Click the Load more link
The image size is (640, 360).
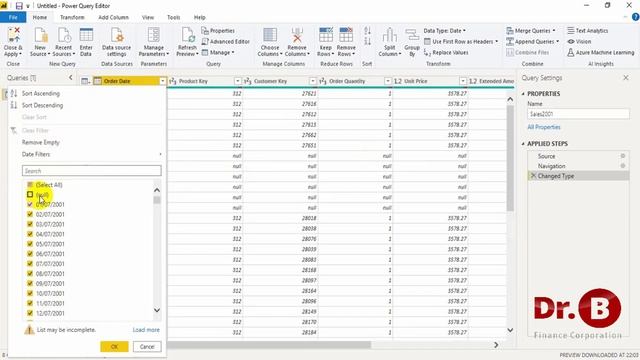pyautogui.click(x=146, y=330)
